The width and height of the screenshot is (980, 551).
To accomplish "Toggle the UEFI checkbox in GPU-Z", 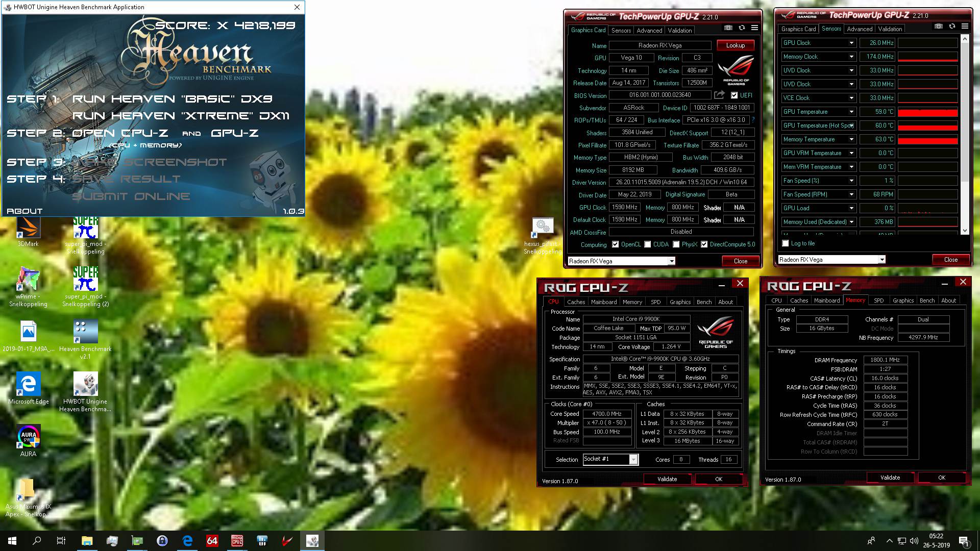I will [x=734, y=95].
